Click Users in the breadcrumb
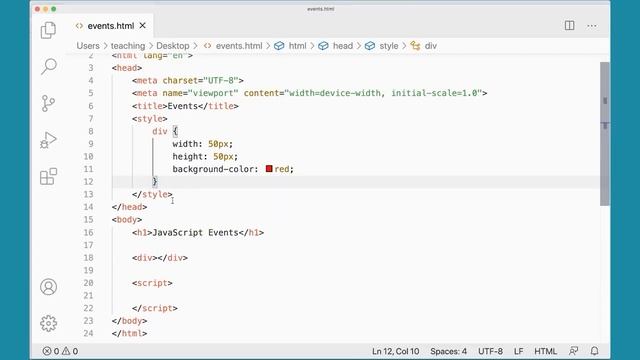The image size is (640, 360). pyautogui.click(x=88, y=46)
